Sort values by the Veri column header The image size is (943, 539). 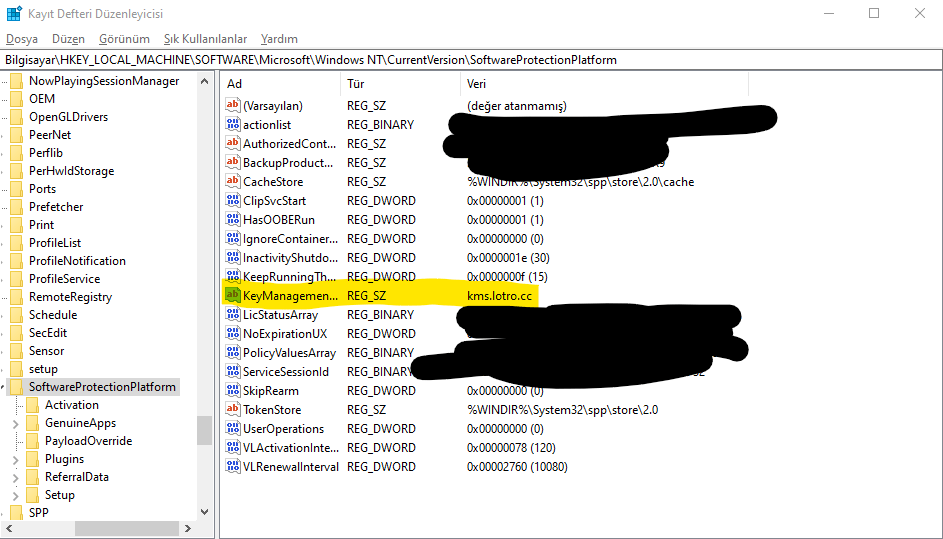(604, 84)
